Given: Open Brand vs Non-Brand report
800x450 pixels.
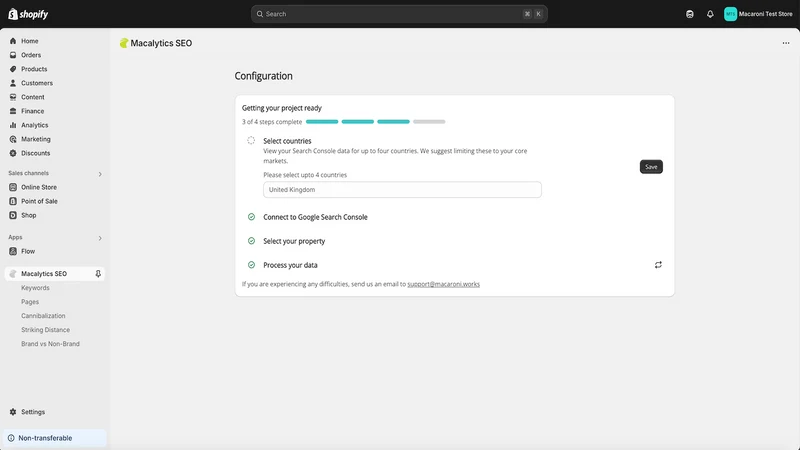Looking at the screenshot, I should point(51,344).
